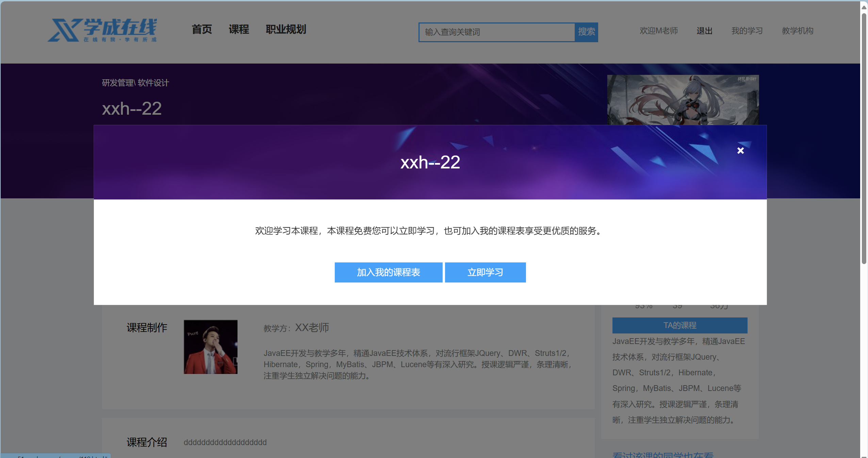Click the 课程介绍 heading
Screen dimensions: 868x458
[x=147, y=442]
